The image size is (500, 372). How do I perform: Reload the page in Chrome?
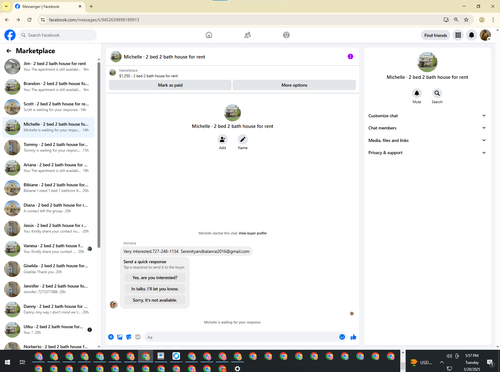pyautogui.click(x=29, y=20)
